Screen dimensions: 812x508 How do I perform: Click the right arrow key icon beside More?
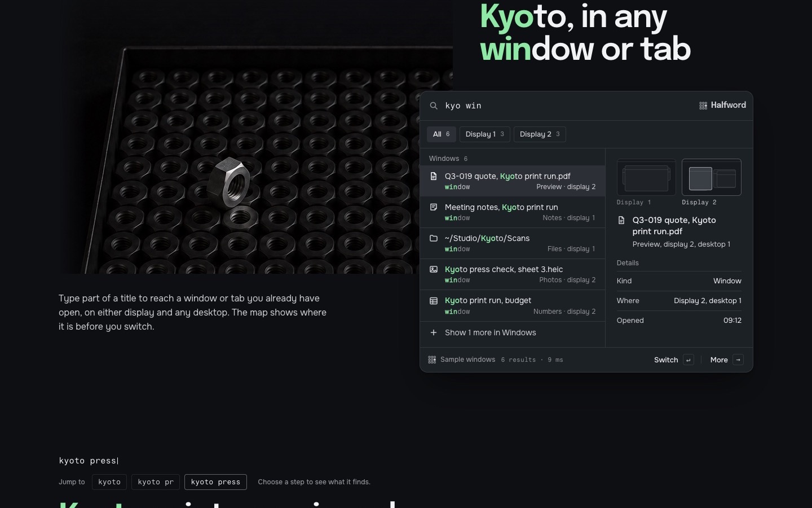click(738, 360)
